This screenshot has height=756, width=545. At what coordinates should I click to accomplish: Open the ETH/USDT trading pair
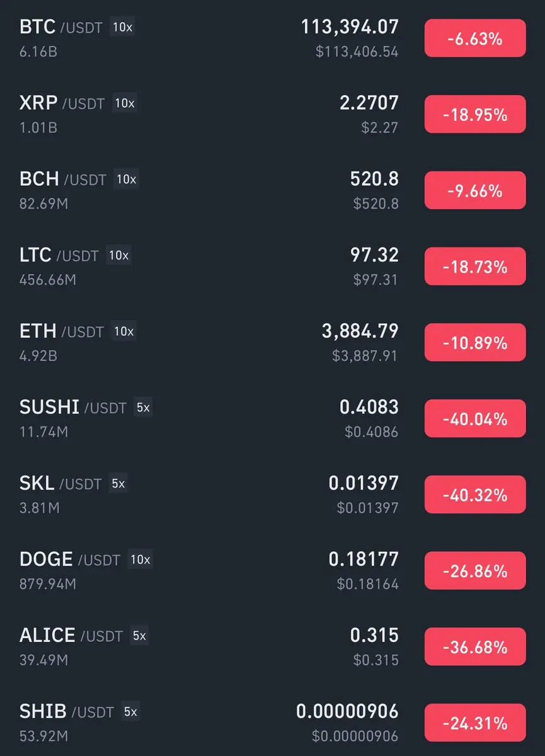[61, 331]
